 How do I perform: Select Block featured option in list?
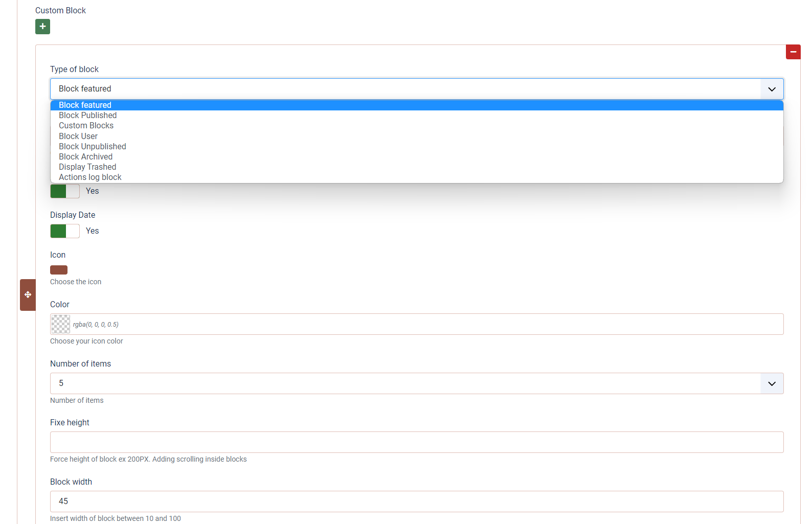pos(417,105)
